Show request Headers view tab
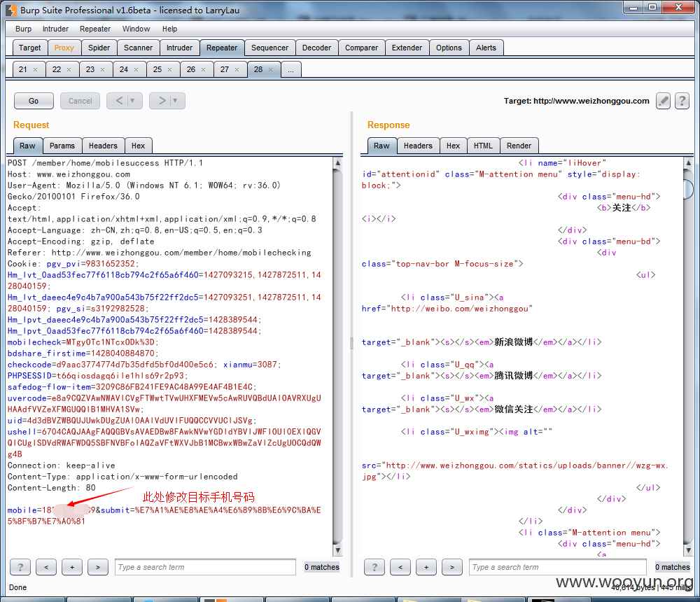This screenshot has height=602, width=700. (103, 146)
